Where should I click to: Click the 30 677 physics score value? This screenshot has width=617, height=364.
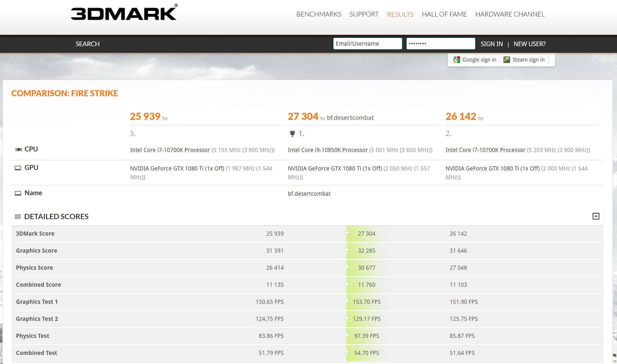(x=366, y=268)
